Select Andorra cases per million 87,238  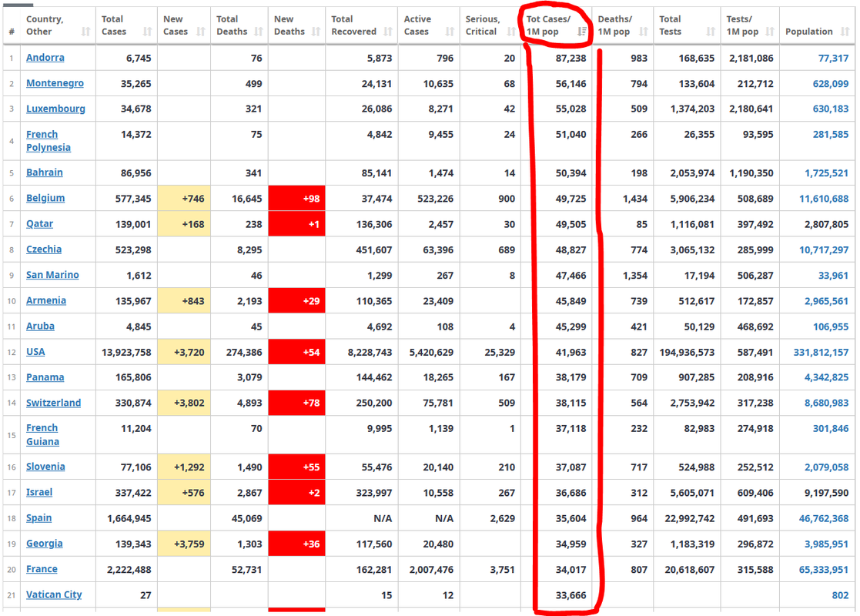(571, 59)
